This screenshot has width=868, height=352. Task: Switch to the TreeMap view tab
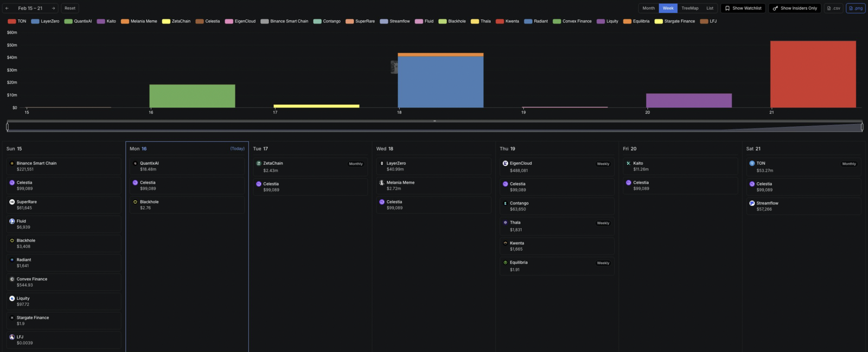690,8
